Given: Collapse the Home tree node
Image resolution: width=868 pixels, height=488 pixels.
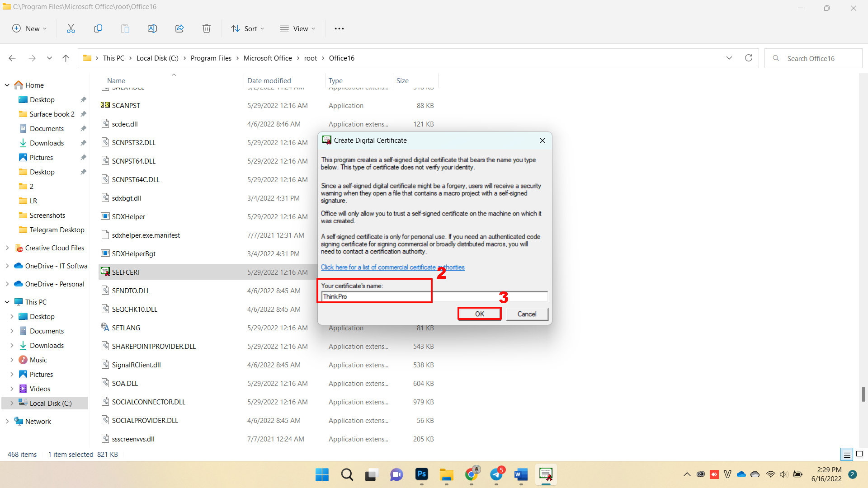Looking at the screenshot, I should (7, 85).
